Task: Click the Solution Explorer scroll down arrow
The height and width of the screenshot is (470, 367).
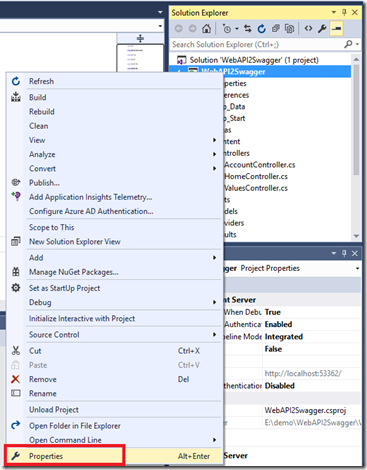Action: click(x=356, y=236)
